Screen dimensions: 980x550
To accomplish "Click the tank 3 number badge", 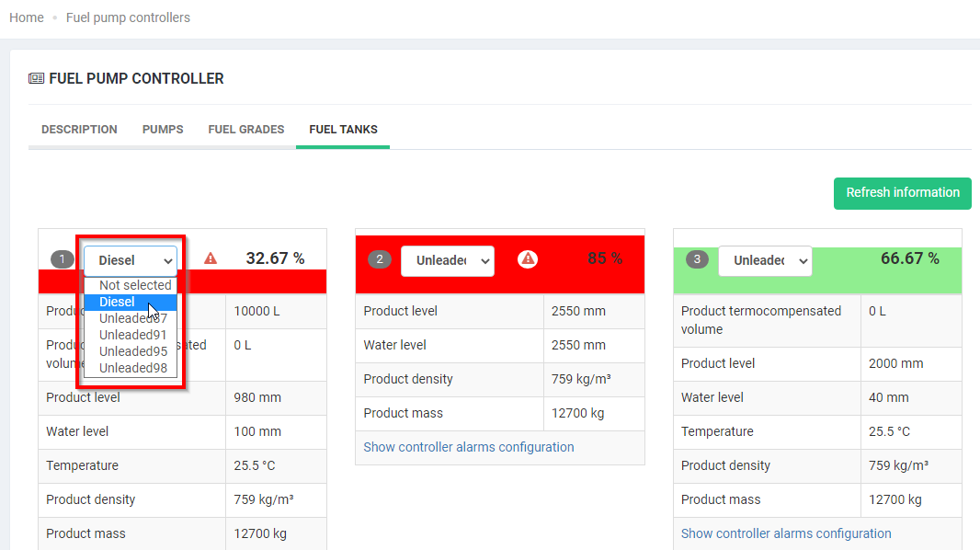I will 697,260.
